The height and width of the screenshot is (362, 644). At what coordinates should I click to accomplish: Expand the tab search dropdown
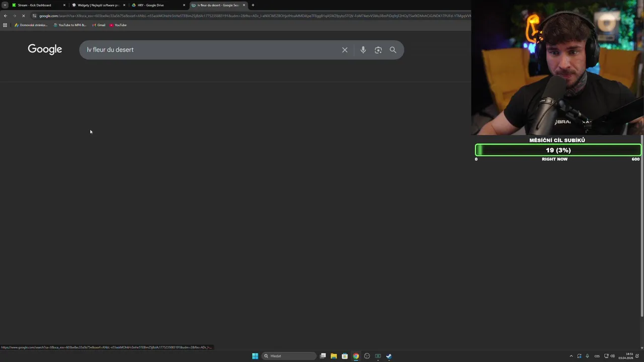pyautogui.click(x=5, y=5)
